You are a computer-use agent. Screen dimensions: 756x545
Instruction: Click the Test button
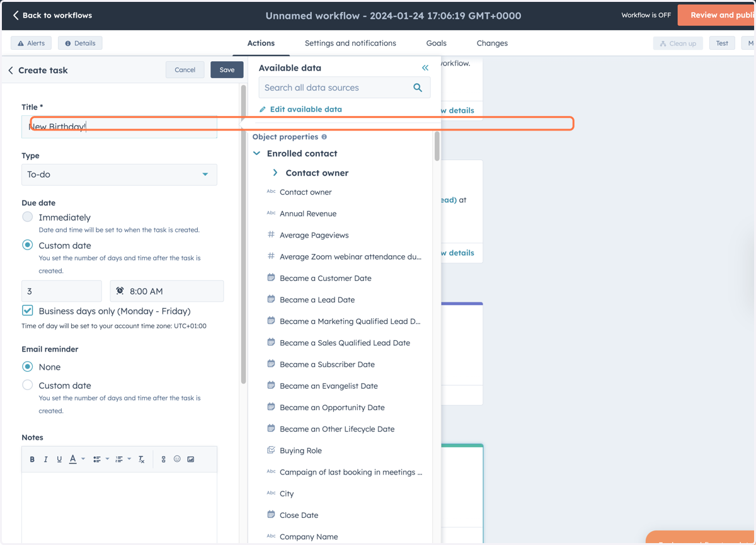722,43
